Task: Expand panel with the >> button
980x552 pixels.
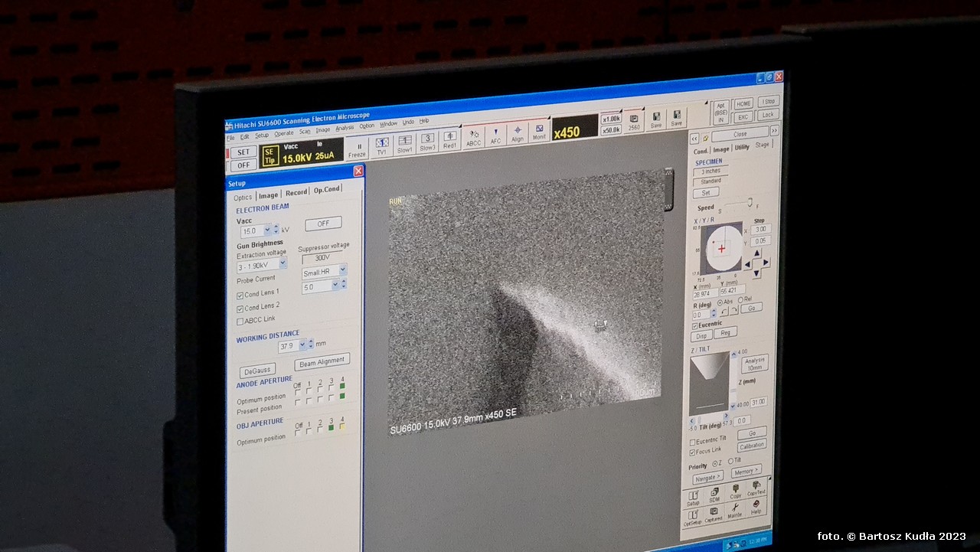Action: 774,130
